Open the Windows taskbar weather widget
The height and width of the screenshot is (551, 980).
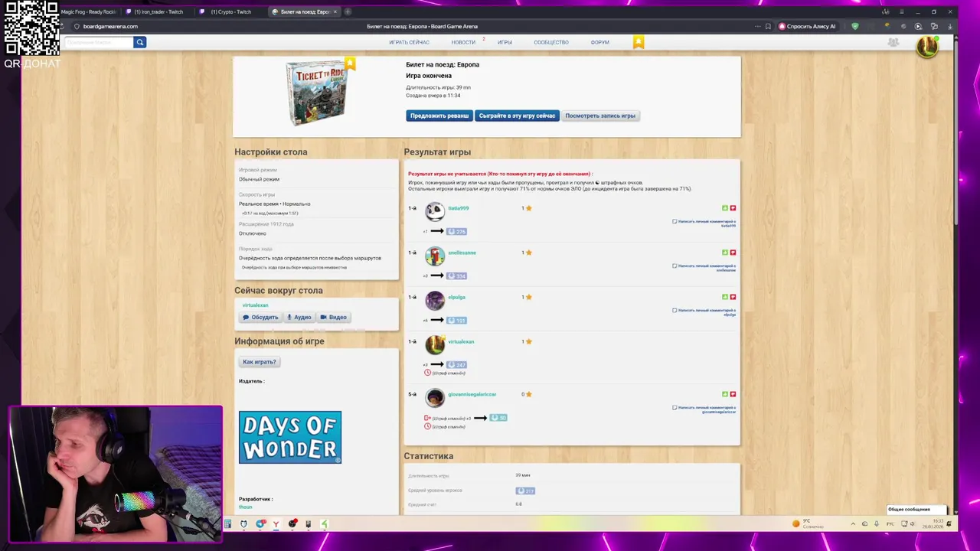[808, 524]
